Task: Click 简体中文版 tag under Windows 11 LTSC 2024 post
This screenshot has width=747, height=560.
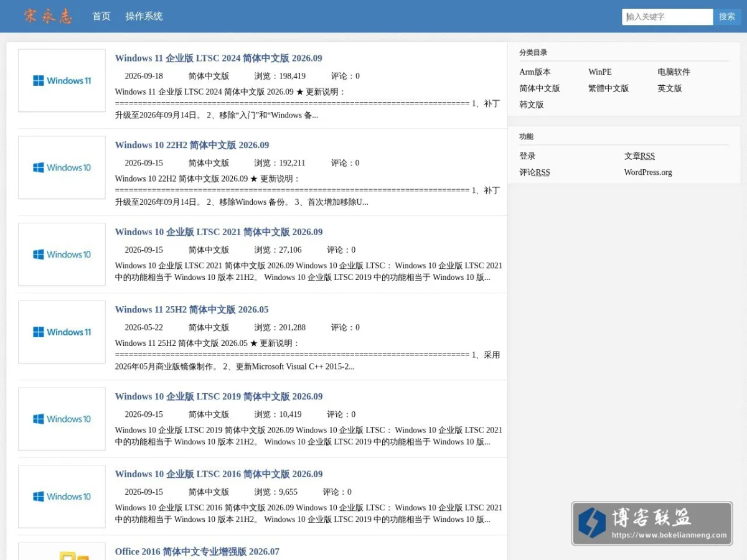Action: click(209, 76)
